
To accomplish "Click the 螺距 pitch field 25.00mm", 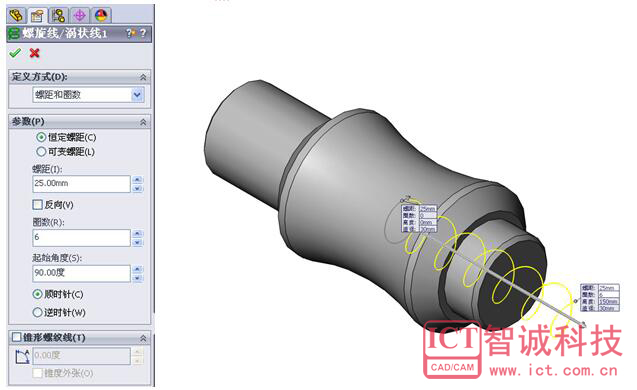I will point(81,184).
